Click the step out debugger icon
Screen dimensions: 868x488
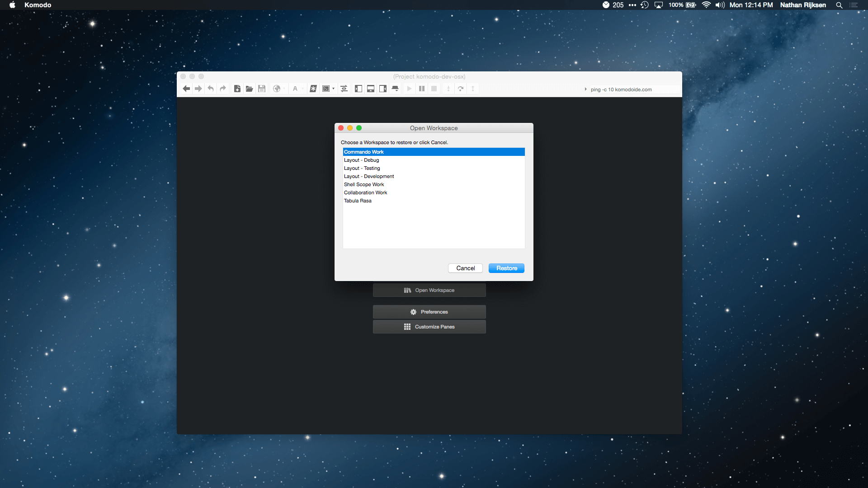coord(473,89)
